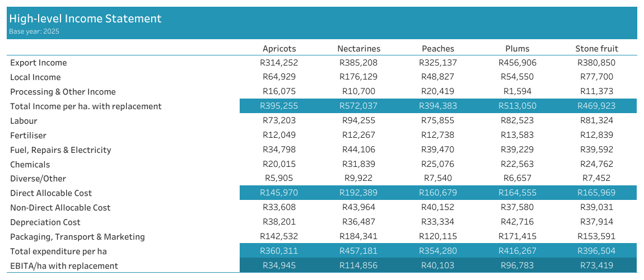Click the Base year: 2025 subtitle
The image size is (644, 280).
(34, 31)
